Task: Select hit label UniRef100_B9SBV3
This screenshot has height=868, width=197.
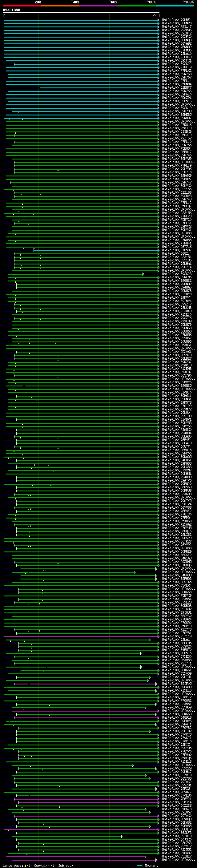Action: pyautogui.click(x=177, y=196)
